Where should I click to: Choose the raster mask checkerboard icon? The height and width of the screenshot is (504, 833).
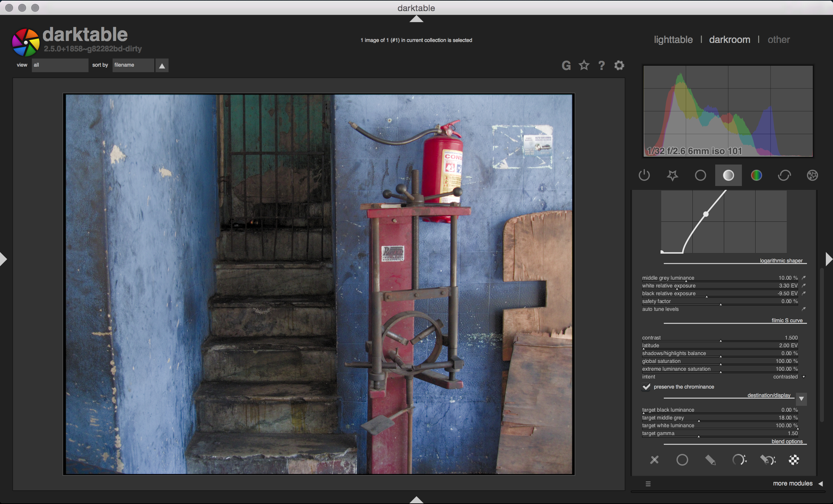pyautogui.click(x=794, y=460)
